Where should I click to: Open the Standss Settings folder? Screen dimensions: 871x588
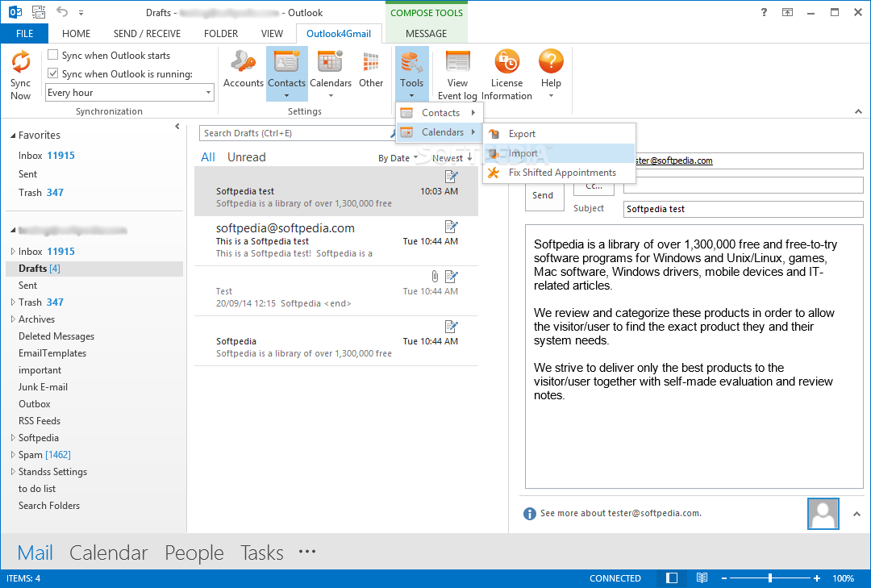[52, 472]
